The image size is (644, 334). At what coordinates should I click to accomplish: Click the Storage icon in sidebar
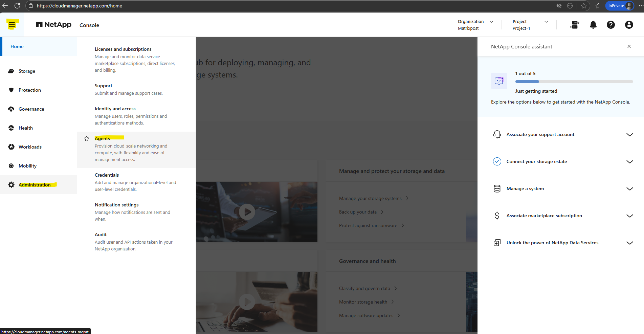(11, 71)
